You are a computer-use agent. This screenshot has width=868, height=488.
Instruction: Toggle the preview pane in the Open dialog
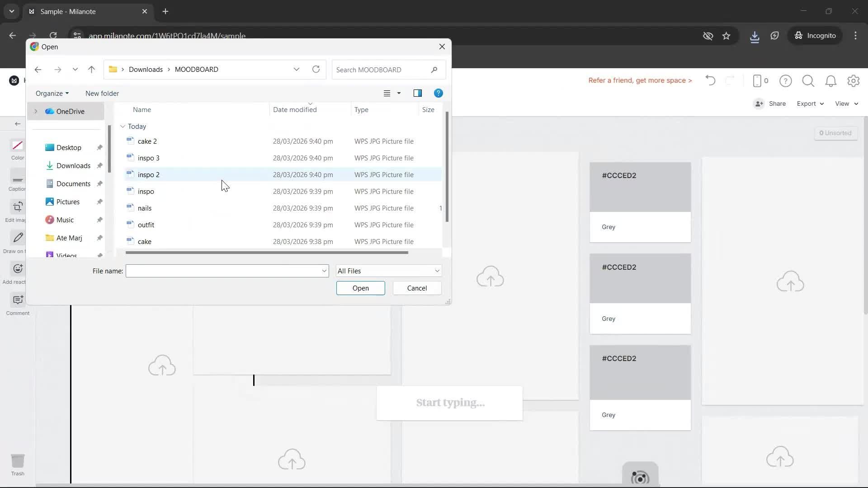pyautogui.click(x=418, y=93)
